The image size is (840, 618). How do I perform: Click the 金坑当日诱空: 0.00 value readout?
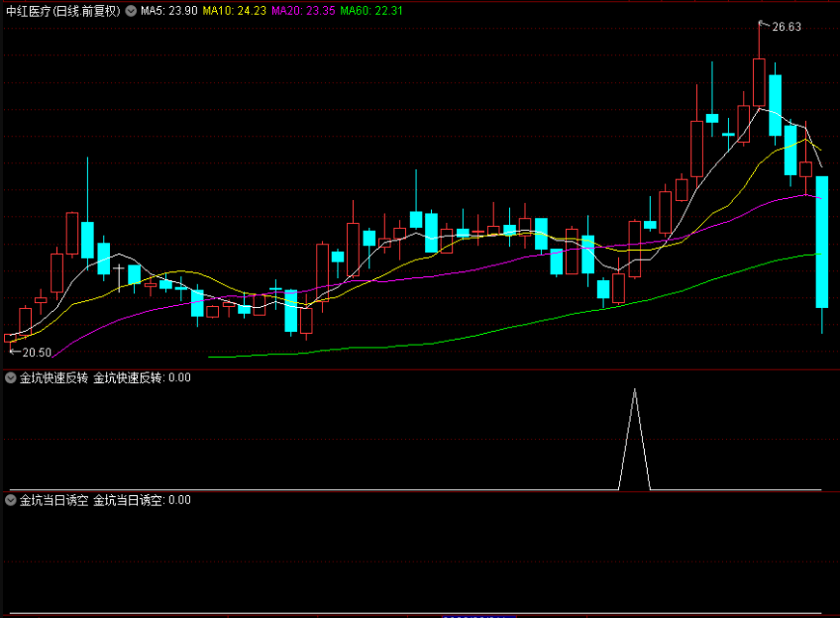142,500
